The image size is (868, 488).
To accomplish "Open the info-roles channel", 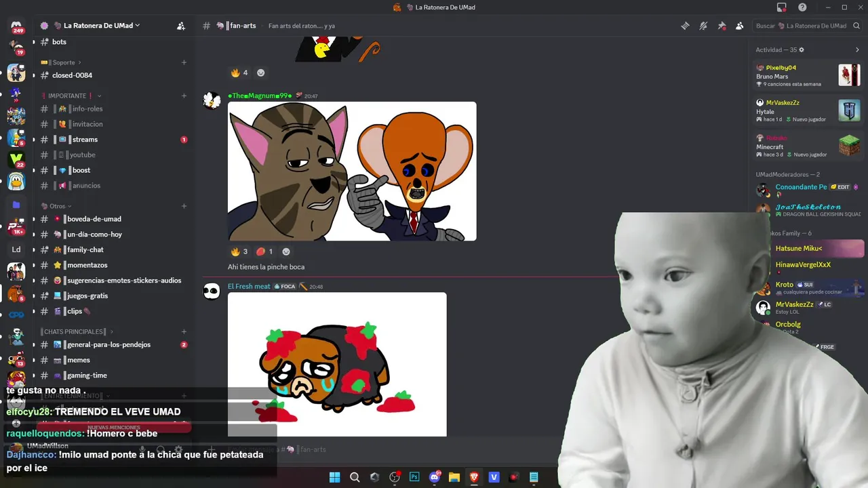I will click(x=114, y=108).
